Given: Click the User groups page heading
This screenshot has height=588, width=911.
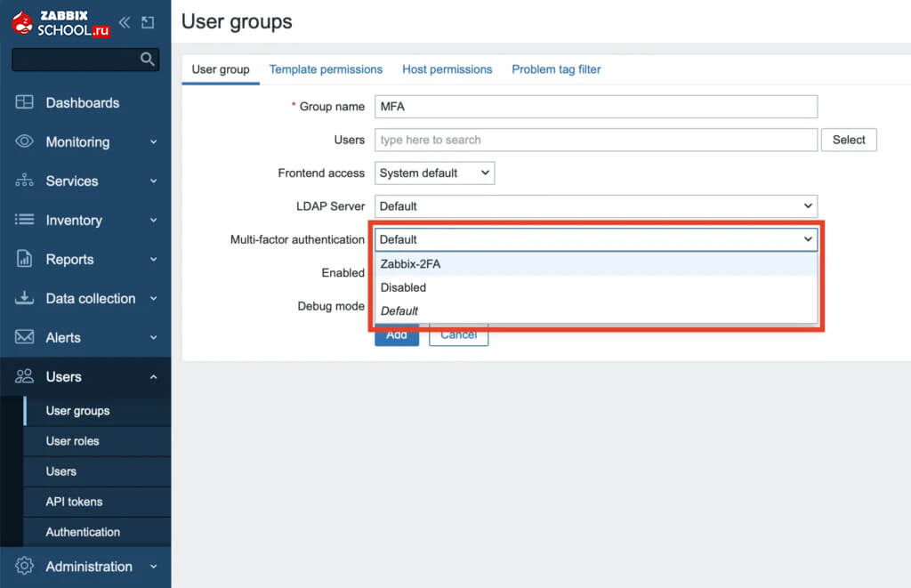Looking at the screenshot, I should pyautogui.click(x=237, y=21).
